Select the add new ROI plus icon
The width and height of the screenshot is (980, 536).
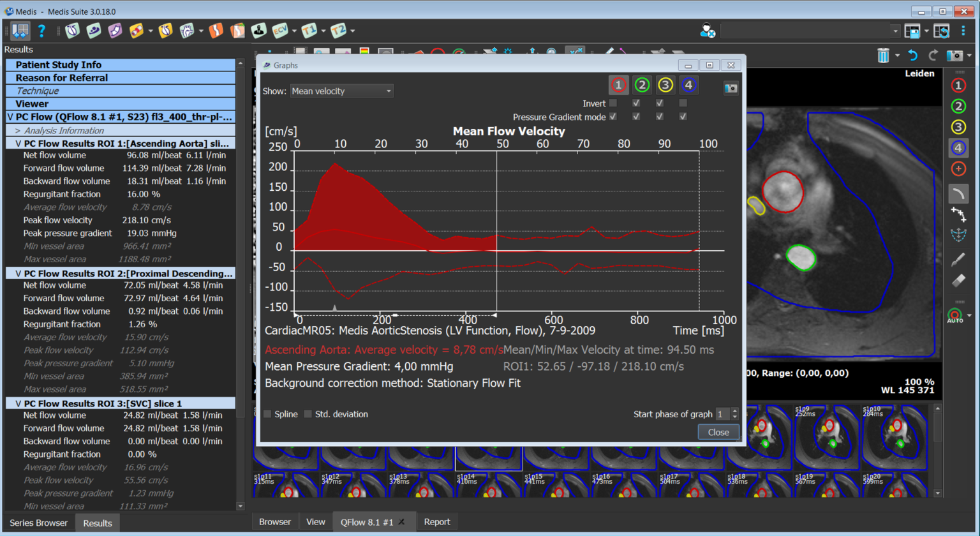tap(958, 168)
